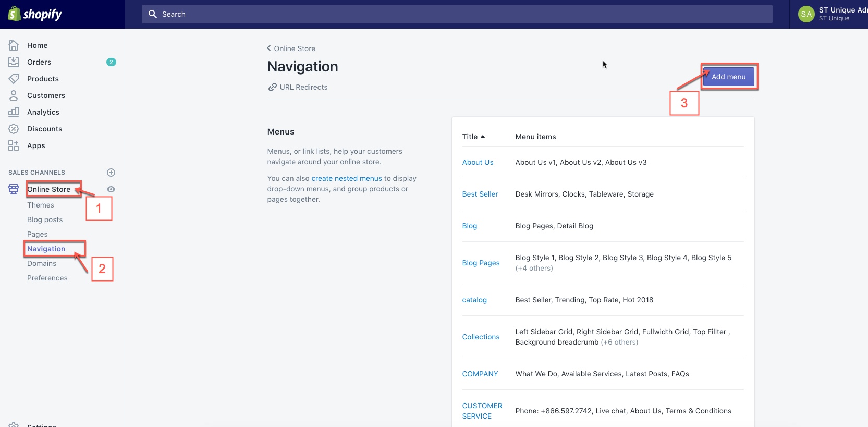Open Products in the sidebar
The width and height of the screenshot is (868, 427).
(43, 79)
